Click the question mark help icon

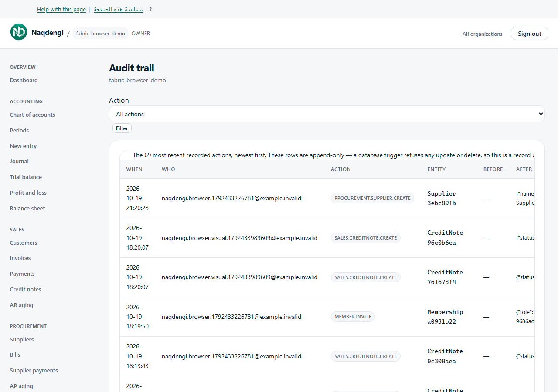(x=150, y=9)
